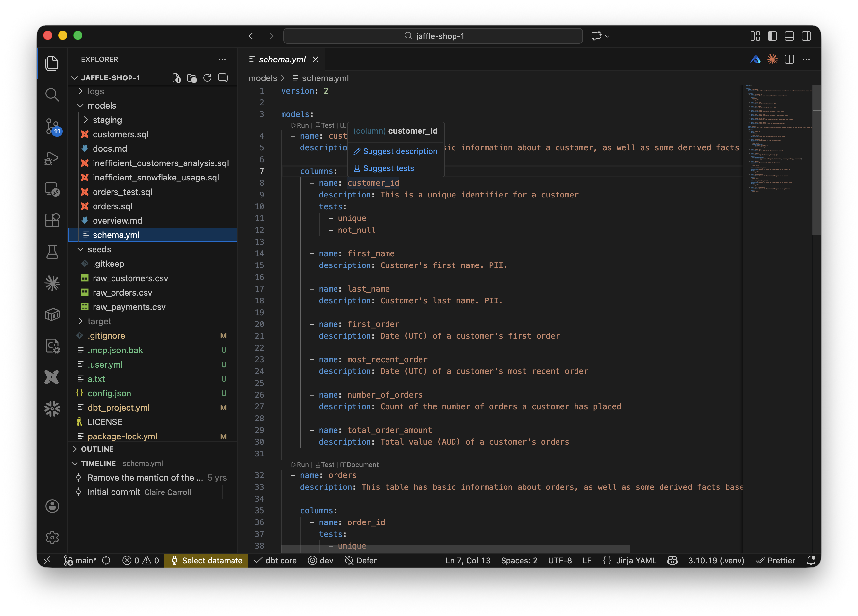Viewport: 858px width, 616px height.
Task: Click schema.yml in the breadcrumb
Action: coord(325,78)
